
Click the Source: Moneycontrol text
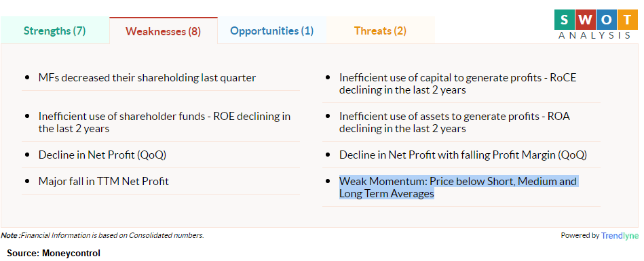54,253
